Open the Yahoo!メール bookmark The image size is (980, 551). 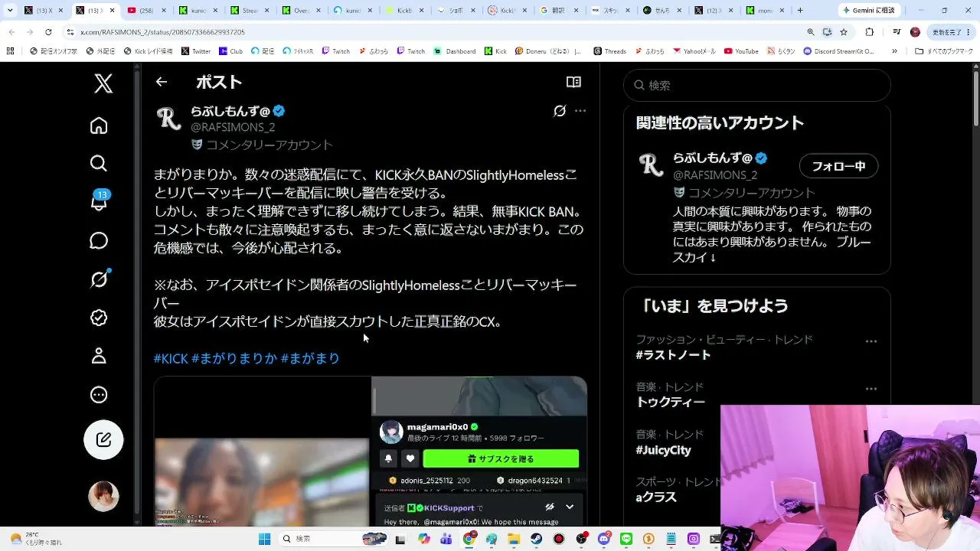click(694, 51)
